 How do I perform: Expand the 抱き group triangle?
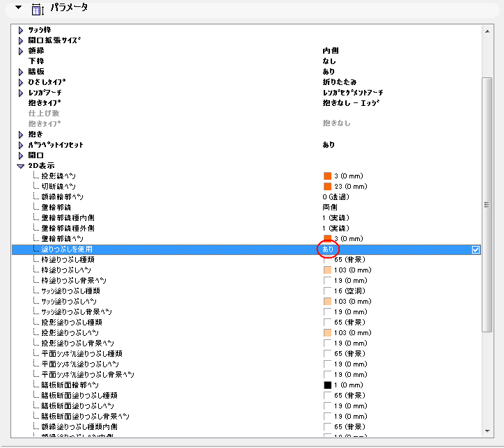(x=21, y=134)
